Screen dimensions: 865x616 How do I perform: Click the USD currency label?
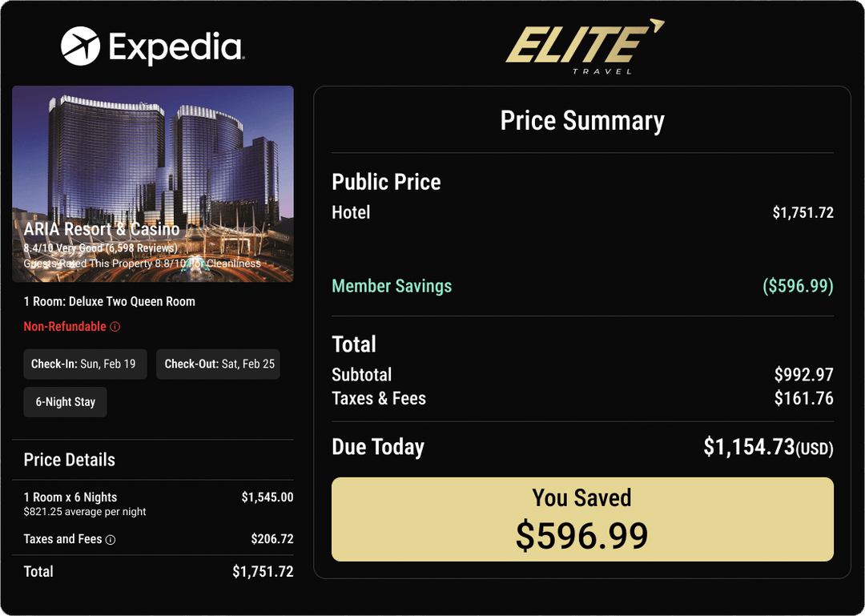pos(816,449)
